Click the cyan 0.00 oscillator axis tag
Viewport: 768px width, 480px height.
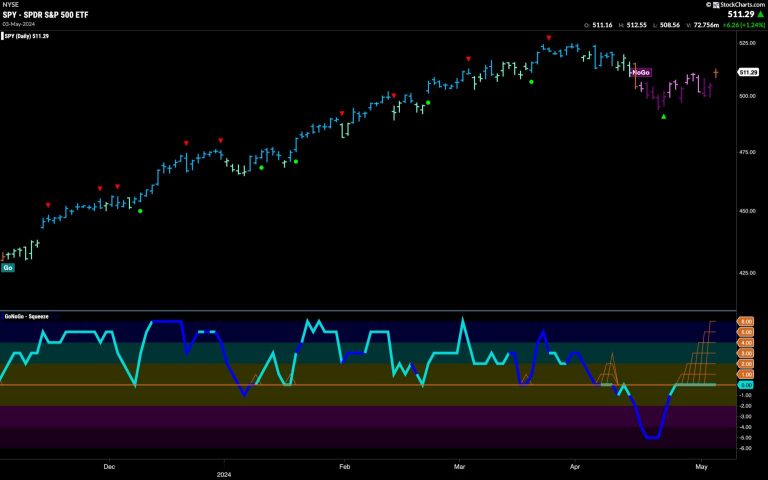coord(745,385)
